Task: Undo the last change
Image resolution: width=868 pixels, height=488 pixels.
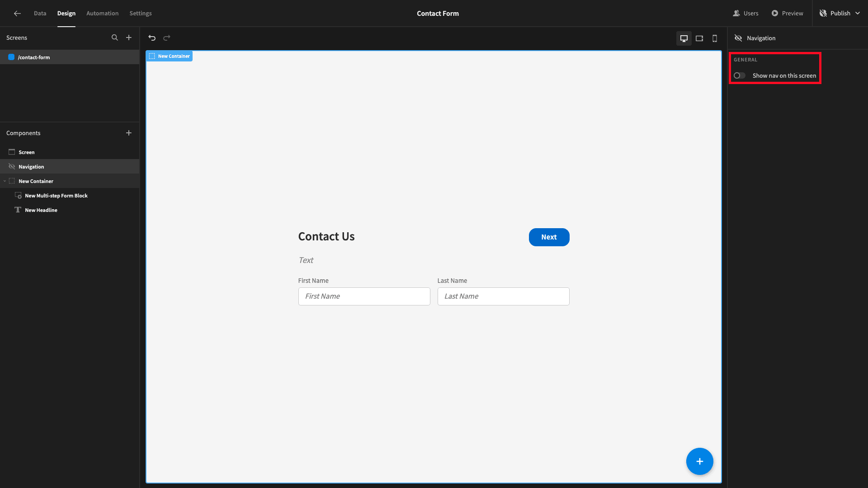Action: click(152, 38)
